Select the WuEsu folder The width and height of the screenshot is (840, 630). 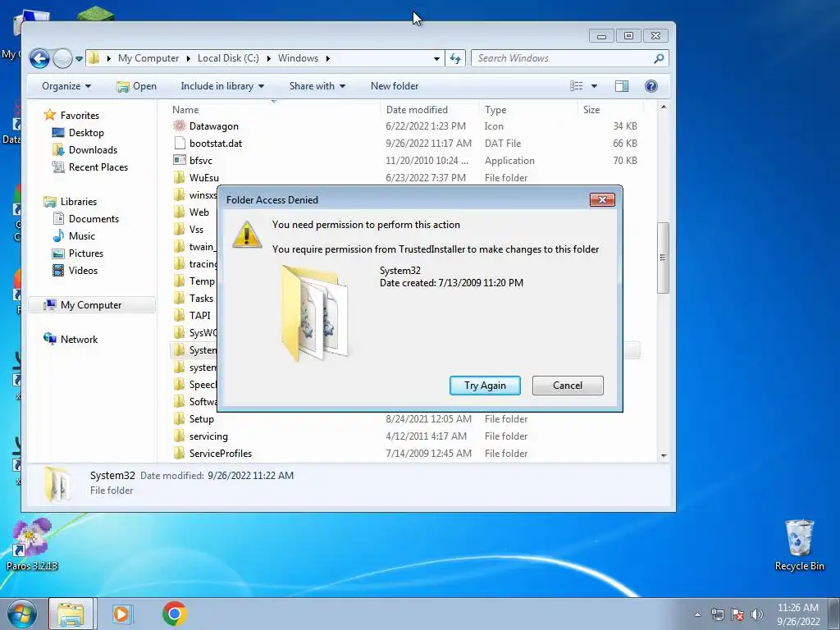pos(203,178)
